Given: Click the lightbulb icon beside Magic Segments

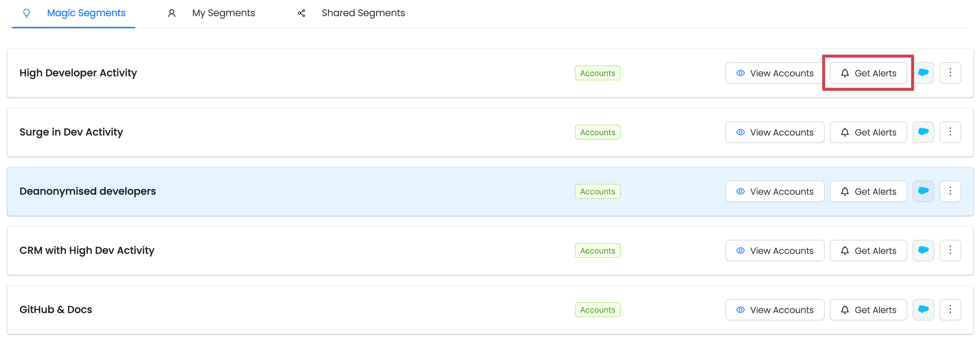Looking at the screenshot, I should coord(27,13).
